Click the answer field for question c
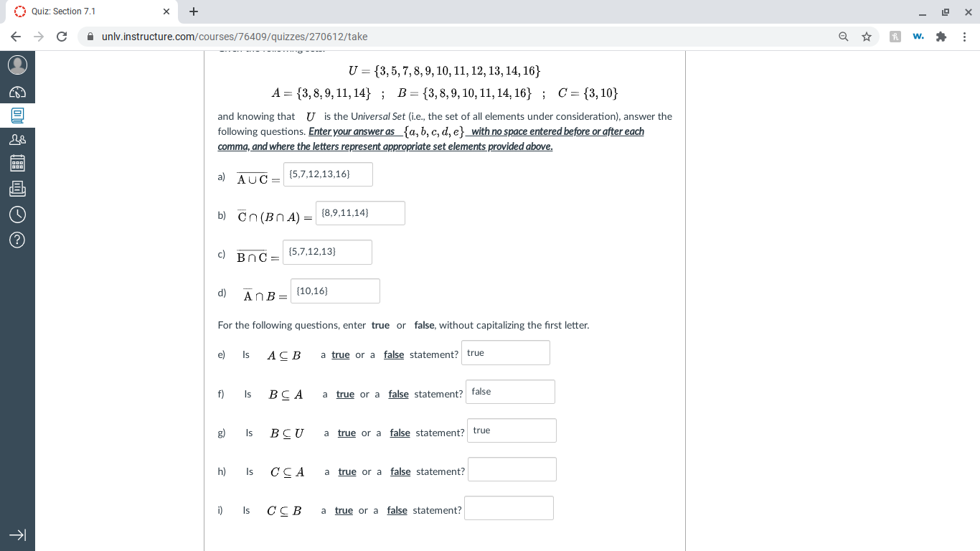Image resolution: width=980 pixels, height=551 pixels. click(x=327, y=252)
